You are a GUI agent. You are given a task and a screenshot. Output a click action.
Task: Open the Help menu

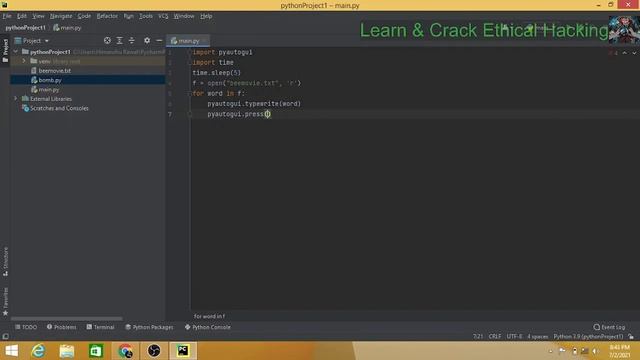click(x=206, y=16)
